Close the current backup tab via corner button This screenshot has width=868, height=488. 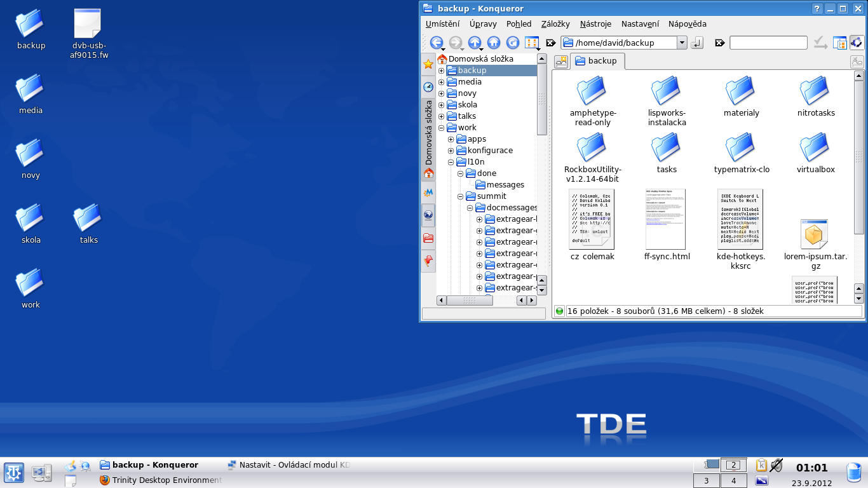pyautogui.click(x=857, y=62)
